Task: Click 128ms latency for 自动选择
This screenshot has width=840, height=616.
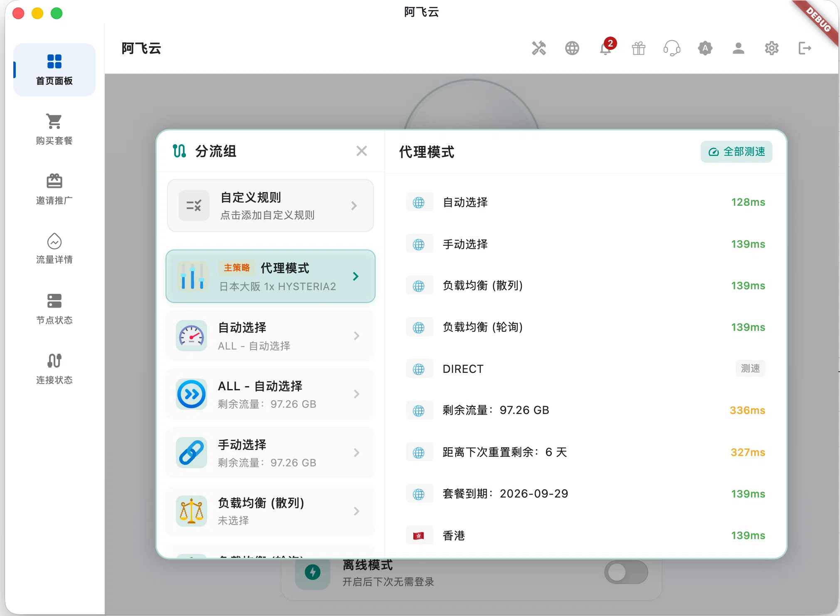Action: tap(748, 202)
